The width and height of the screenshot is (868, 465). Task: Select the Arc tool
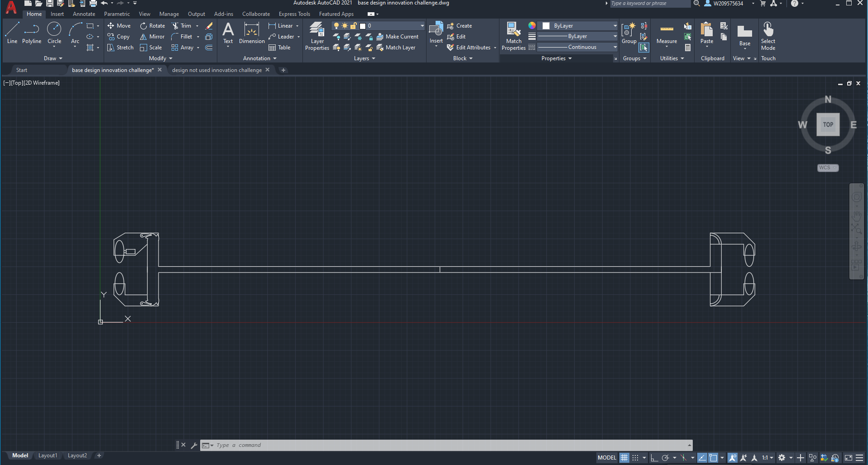[x=75, y=33]
